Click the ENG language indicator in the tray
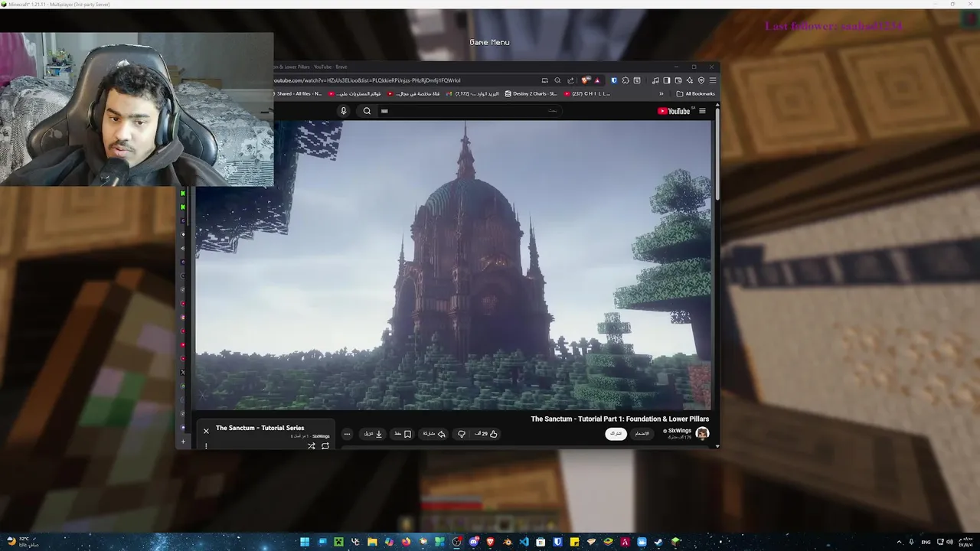This screenshot has height=551, width=980. (926, 542)
